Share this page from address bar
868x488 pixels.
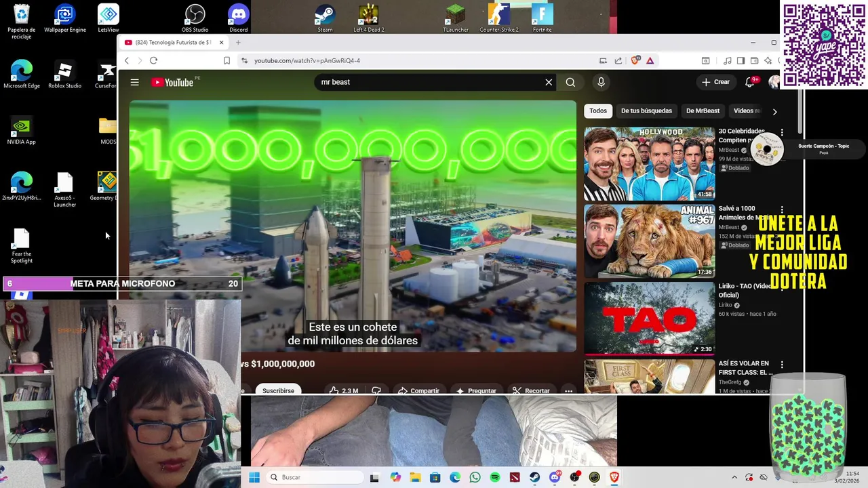618,60
